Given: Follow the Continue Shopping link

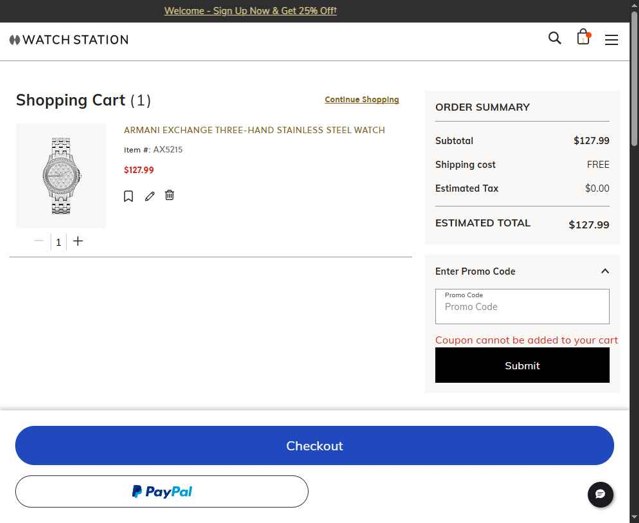Looking at the screenshot, I should click(x=361, y=99).
